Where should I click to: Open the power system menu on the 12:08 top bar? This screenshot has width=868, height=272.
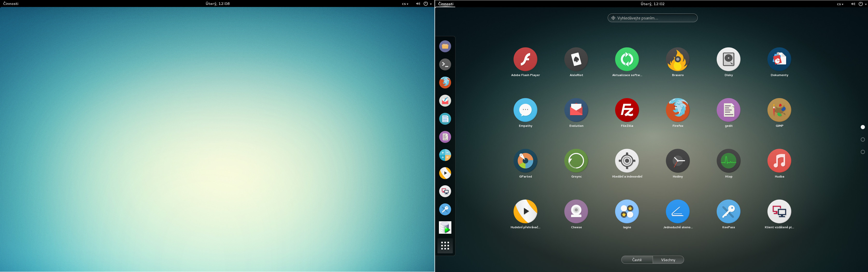click(x=427, y=4)
